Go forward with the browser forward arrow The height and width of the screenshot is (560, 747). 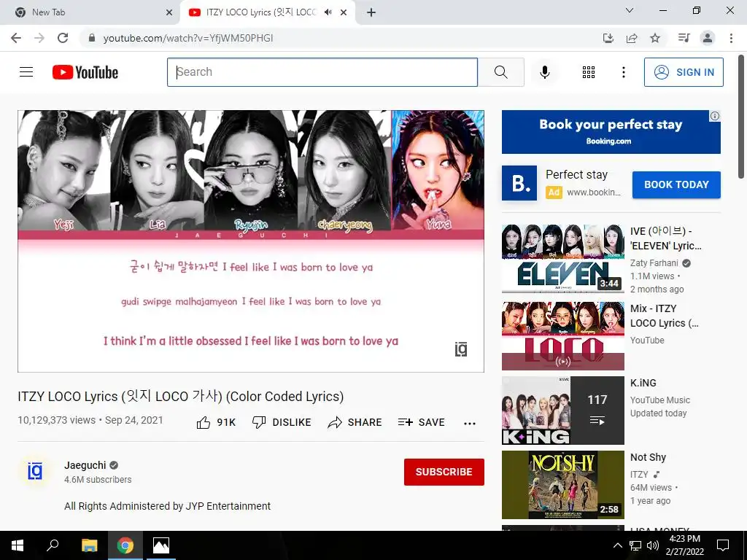(x=39, y=38)
